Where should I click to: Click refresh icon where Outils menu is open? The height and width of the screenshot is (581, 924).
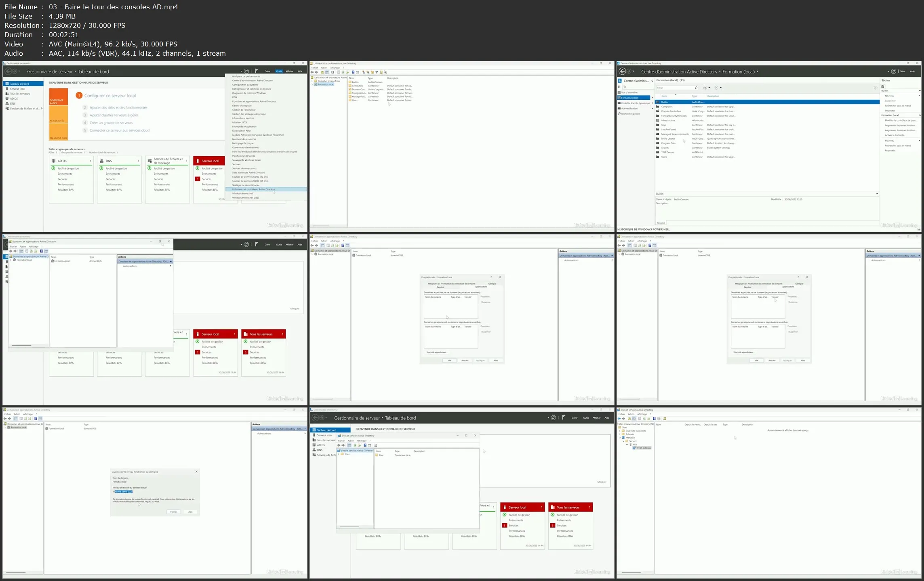click(246, 71)
